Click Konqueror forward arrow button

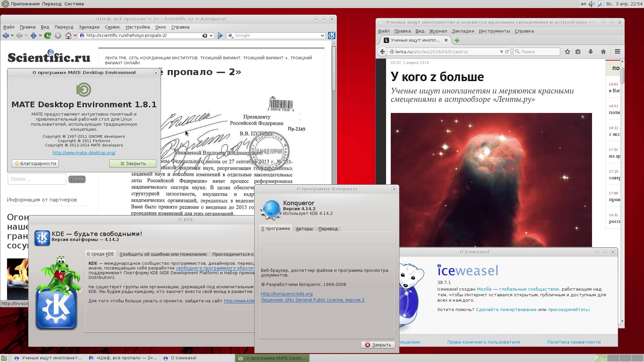[19, 36]
